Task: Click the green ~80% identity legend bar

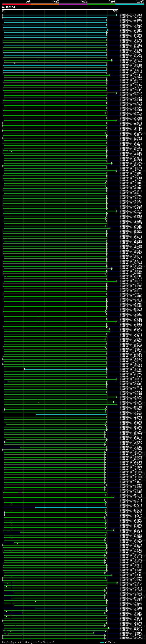Action: tap(101, 4)
